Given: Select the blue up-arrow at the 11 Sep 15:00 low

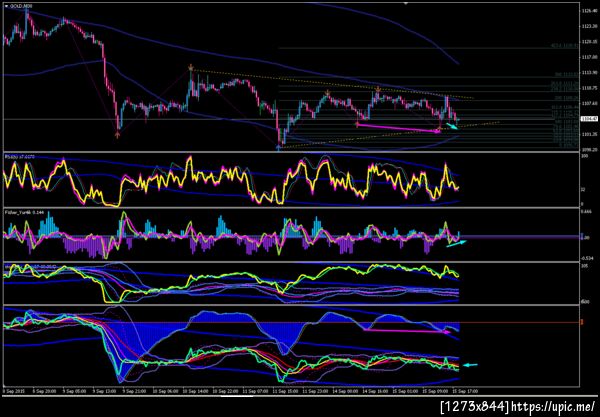Looking at the screenshot, I should pos(278,147).
